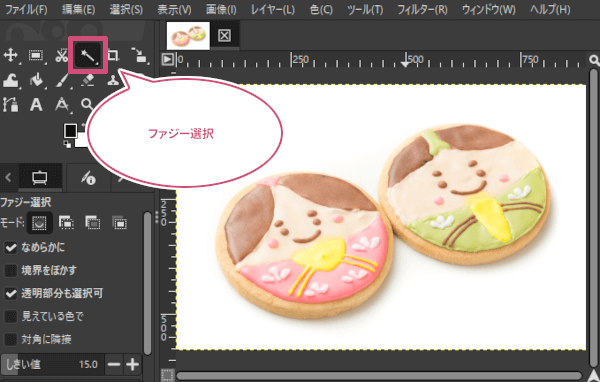Click the green kimono cookie in canvas
The height and width of the screenshot is (382, 600).
pyautogui.click(x=465, y=194)
